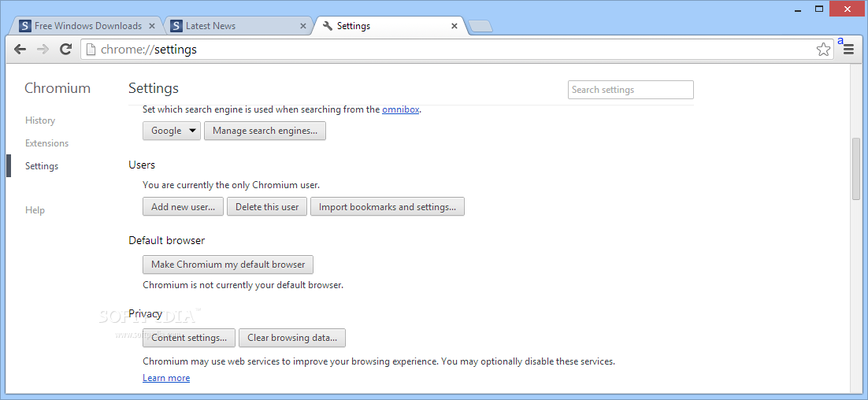
Task: Click the Default browser heading
Action: [x=167, y=241]
